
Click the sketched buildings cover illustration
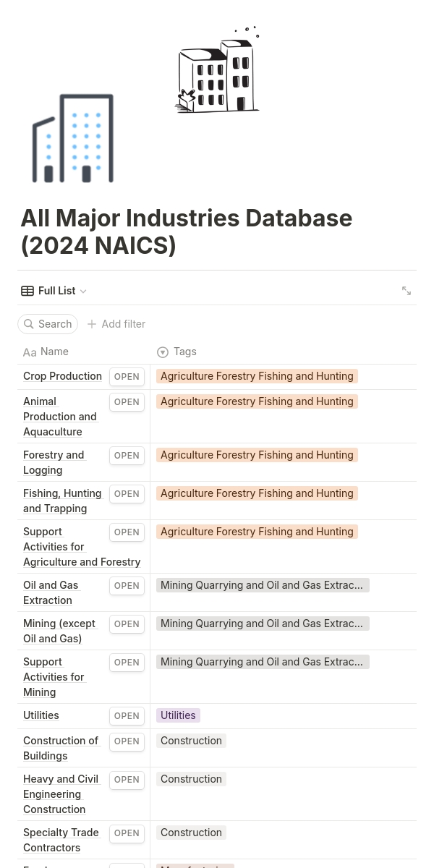(218, 71)
